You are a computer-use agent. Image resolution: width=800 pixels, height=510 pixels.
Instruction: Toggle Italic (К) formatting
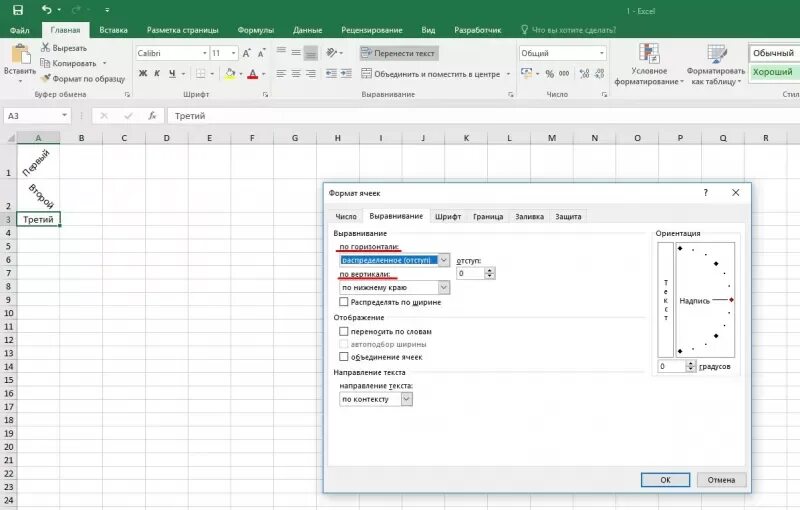pyautogui.click(x=157, y=74)
